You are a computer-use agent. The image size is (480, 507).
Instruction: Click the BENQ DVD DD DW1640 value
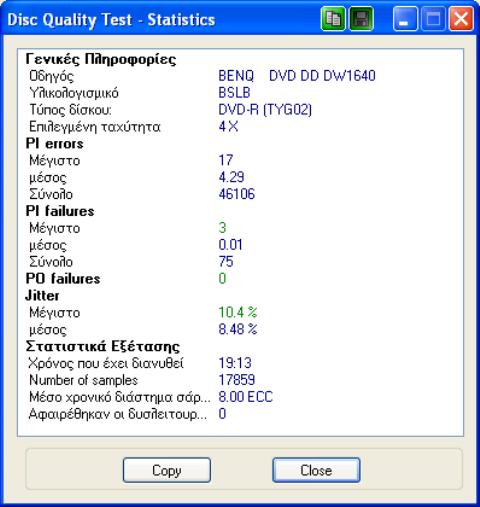(x=297, y=76)
